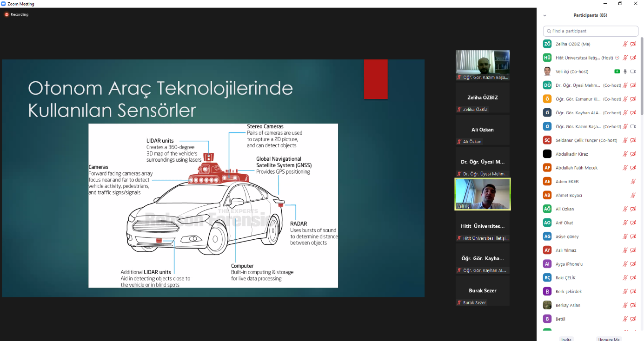Click Abdulkadir Kiraz camera-off icon
This screenshot has width=644, height=341.
(x=633, y=154)
